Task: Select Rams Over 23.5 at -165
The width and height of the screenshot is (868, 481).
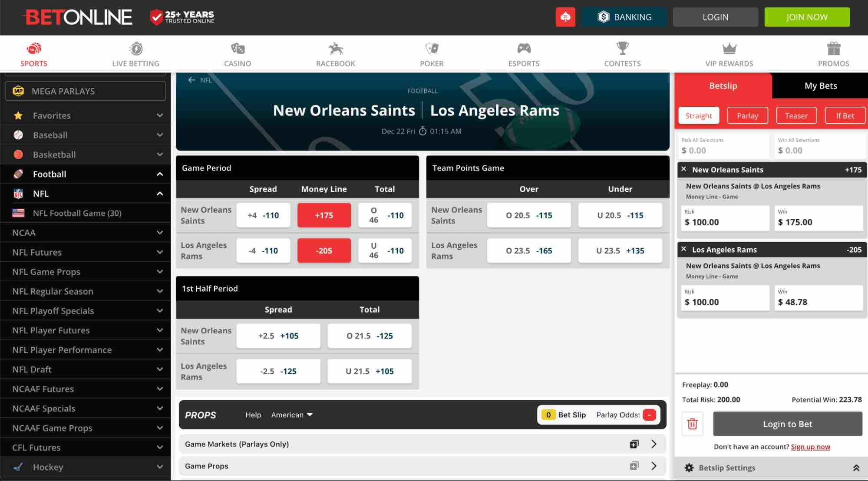Action: [x=528, y=250]
